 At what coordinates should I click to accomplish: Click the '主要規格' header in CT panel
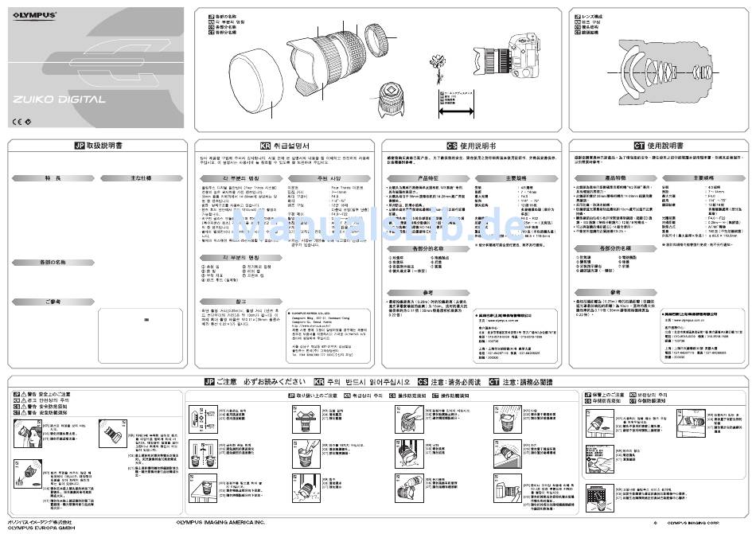pyautogui.click(x=703, y=178)
